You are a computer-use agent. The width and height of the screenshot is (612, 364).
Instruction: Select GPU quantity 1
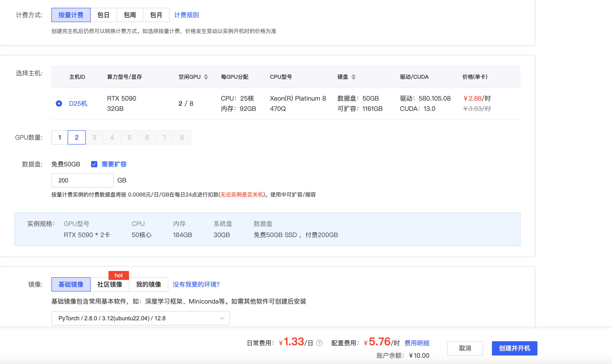(x=60, y=137)
